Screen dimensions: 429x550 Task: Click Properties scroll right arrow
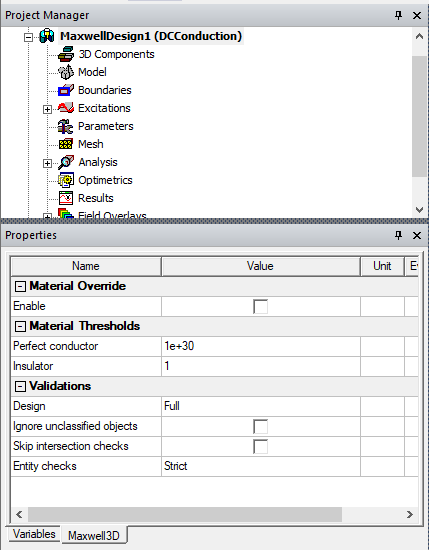(x=410, y=515)
